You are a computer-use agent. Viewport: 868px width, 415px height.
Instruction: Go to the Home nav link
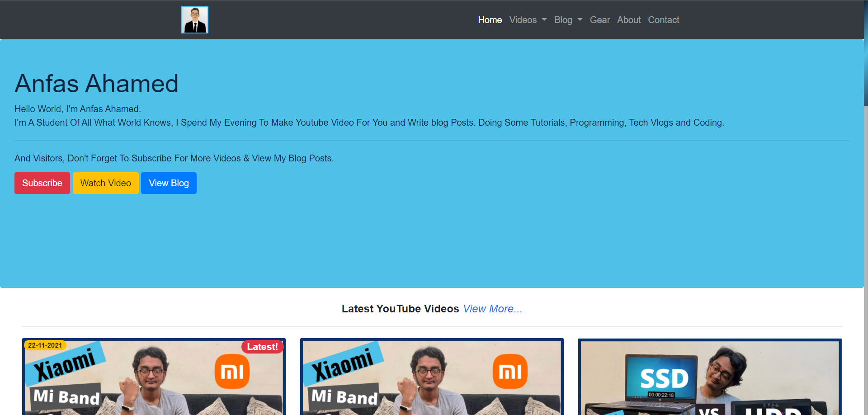(x=490, y=20)
